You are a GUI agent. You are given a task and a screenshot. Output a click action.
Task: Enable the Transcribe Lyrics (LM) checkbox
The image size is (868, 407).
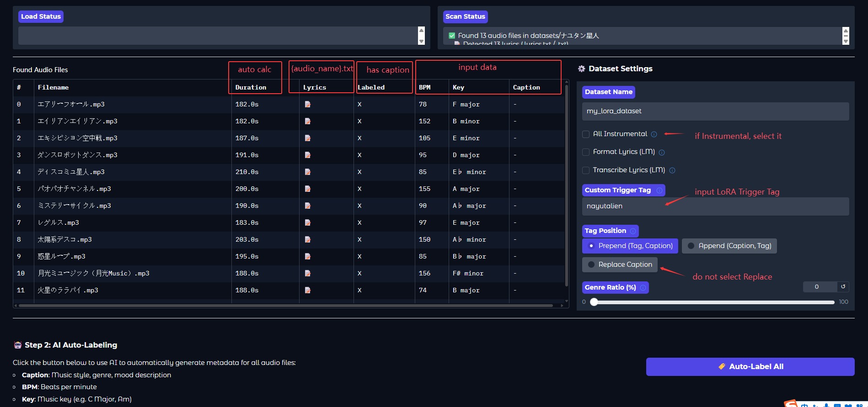point(586,170)
